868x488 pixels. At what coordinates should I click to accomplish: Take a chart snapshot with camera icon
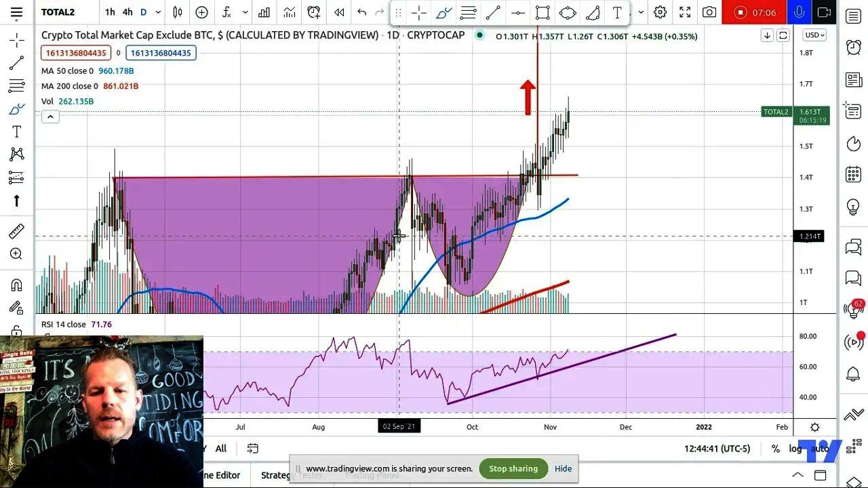tap(709, 12)
